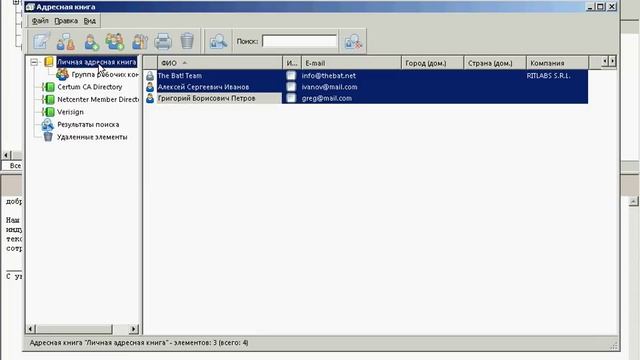
Task: Select contact Григорий Борисович Петров
Action: [207, 98]
